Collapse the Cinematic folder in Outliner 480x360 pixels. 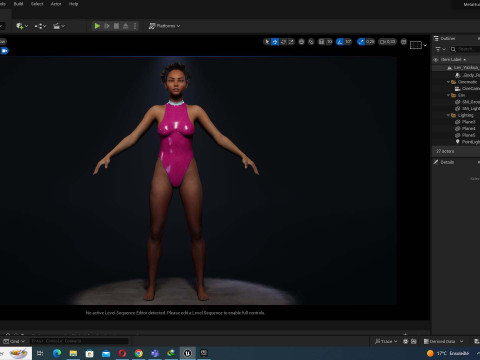tap(448, 82)
